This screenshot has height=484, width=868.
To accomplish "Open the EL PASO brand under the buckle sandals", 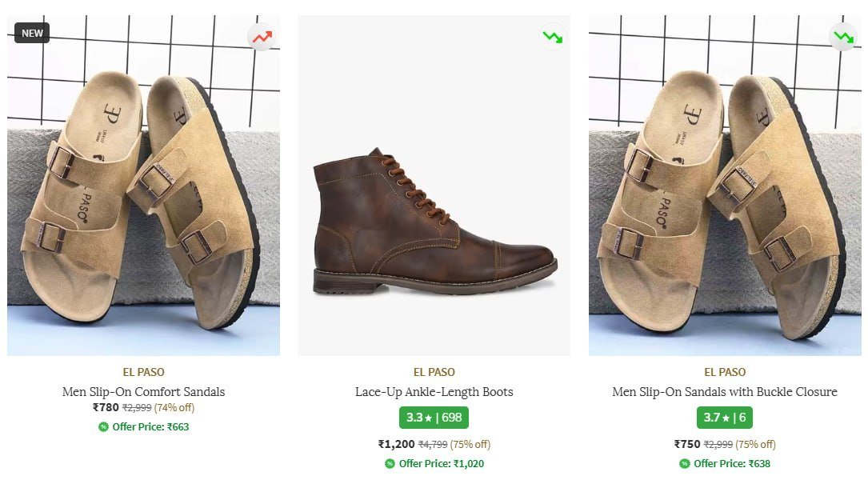I will (724, 371).
